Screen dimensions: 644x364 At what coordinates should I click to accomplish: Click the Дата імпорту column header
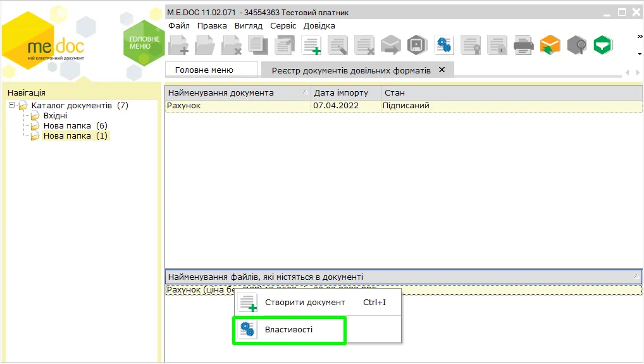pos(346,93)
